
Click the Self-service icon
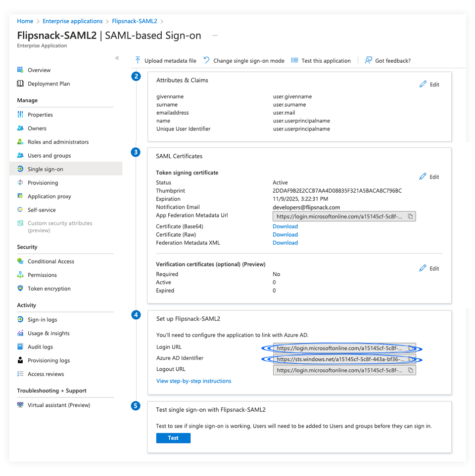coord(20,210)
